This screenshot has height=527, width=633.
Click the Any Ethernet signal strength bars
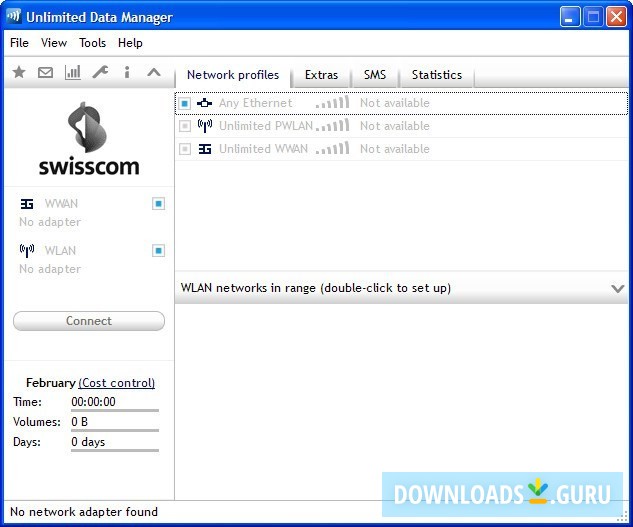pos(332,102)
